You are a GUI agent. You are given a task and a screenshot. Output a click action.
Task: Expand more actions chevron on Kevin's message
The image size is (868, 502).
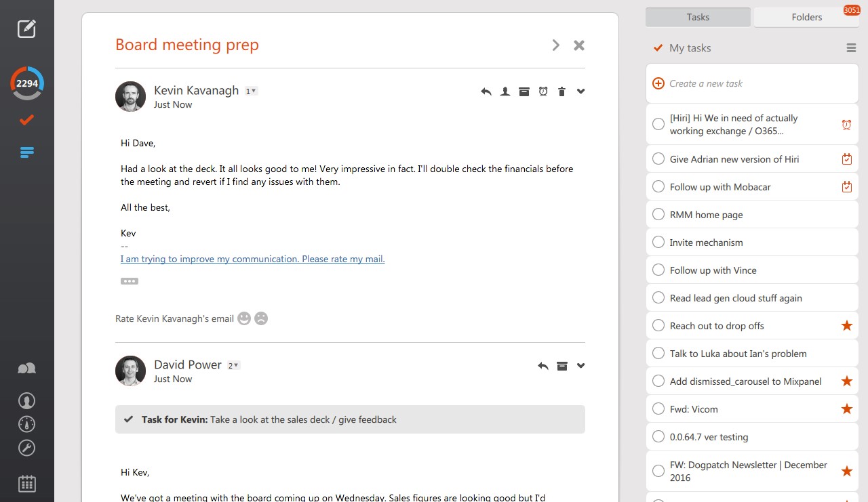[x=580, y=91]
